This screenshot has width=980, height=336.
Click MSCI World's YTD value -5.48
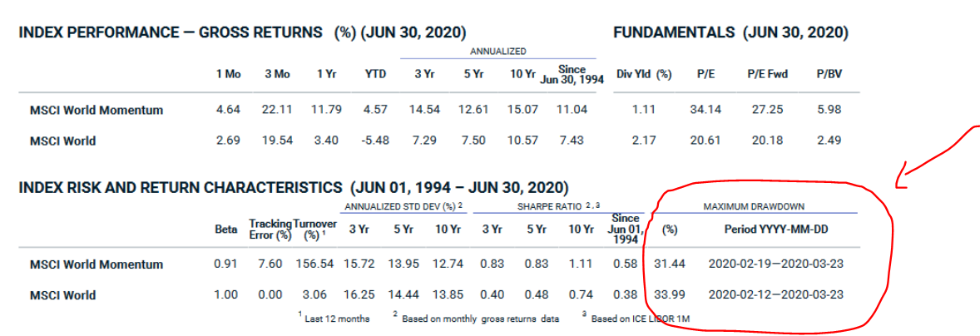pyautogui.click(x=374, y=141)
